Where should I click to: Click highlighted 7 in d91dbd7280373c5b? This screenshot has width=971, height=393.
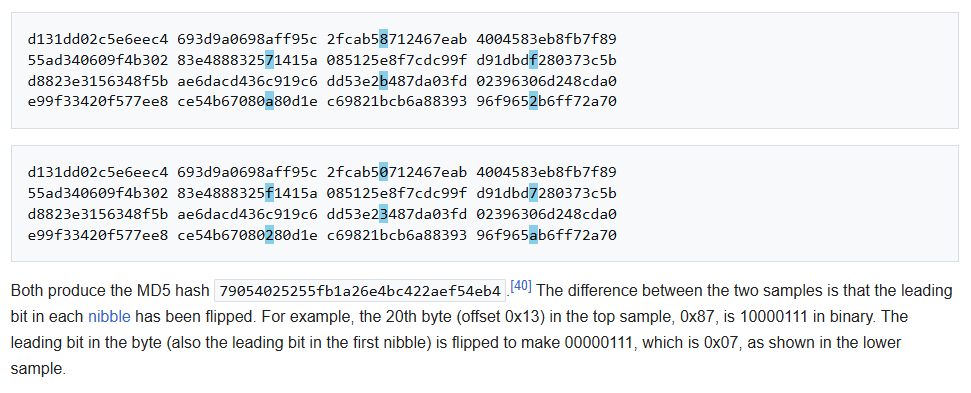(533, 193)
